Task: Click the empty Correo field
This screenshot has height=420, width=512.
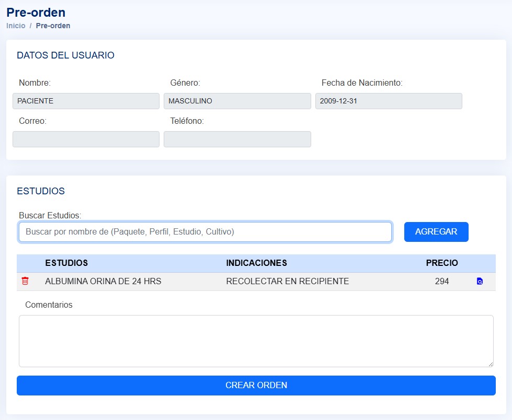Action: [86, 139]
